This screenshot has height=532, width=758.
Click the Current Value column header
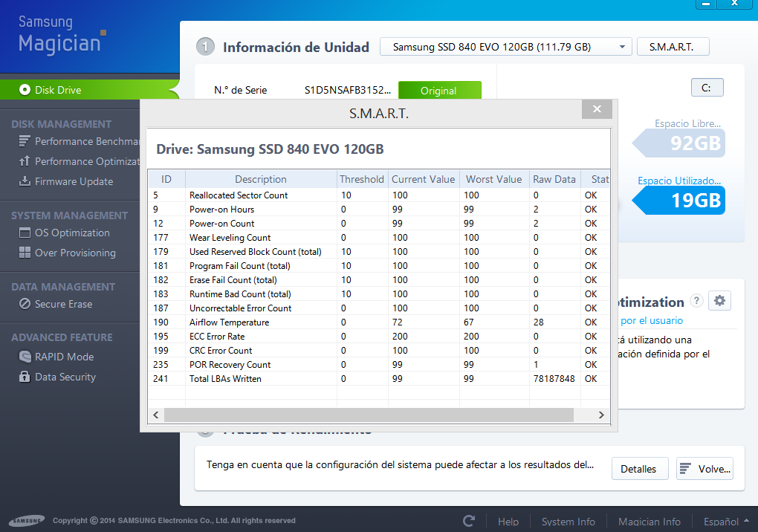(x=424, y=179)
